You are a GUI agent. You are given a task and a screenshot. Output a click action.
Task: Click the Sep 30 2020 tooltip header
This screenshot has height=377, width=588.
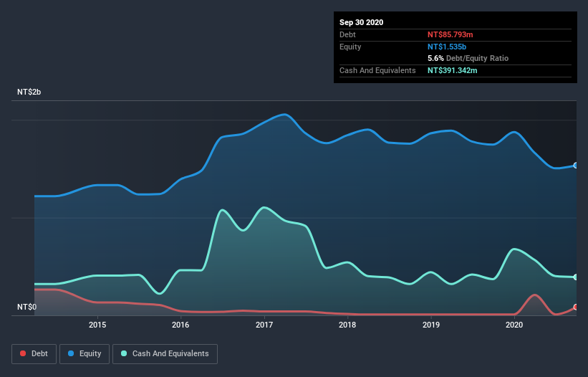click(362, 22)
